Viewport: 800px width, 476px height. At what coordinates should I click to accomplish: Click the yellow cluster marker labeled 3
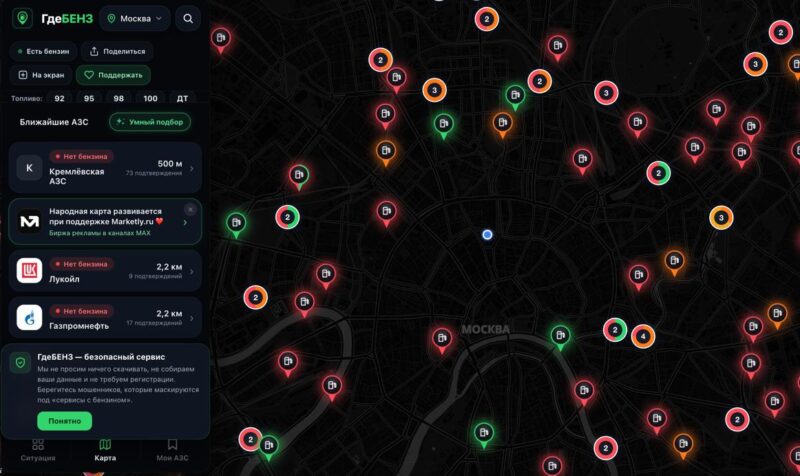[x=721, y=218]
